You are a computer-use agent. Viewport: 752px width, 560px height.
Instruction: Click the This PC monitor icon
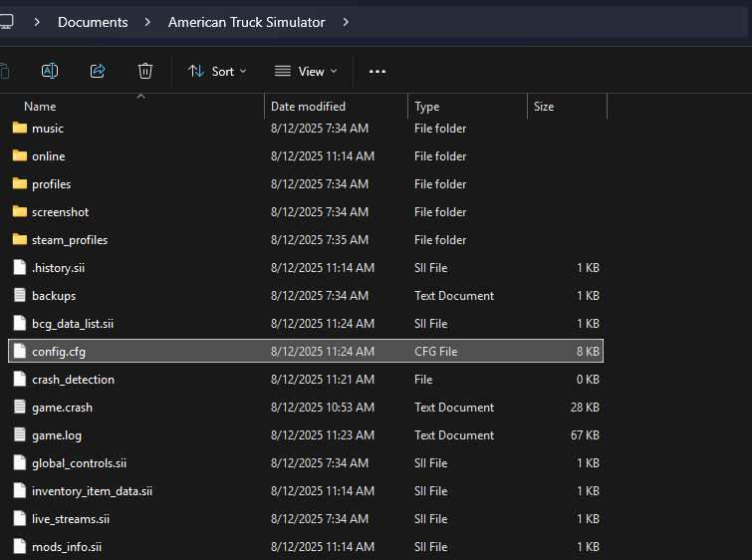point(6,22)
